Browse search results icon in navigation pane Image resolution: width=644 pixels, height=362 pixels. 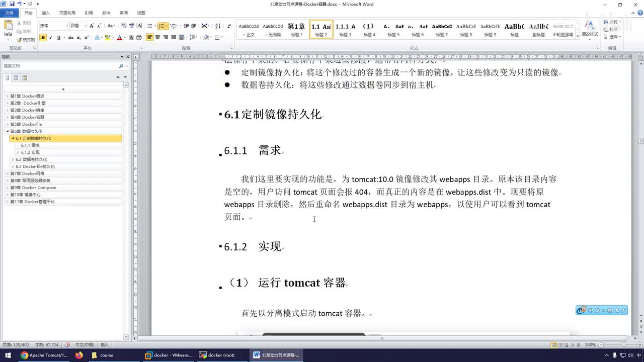25,77
